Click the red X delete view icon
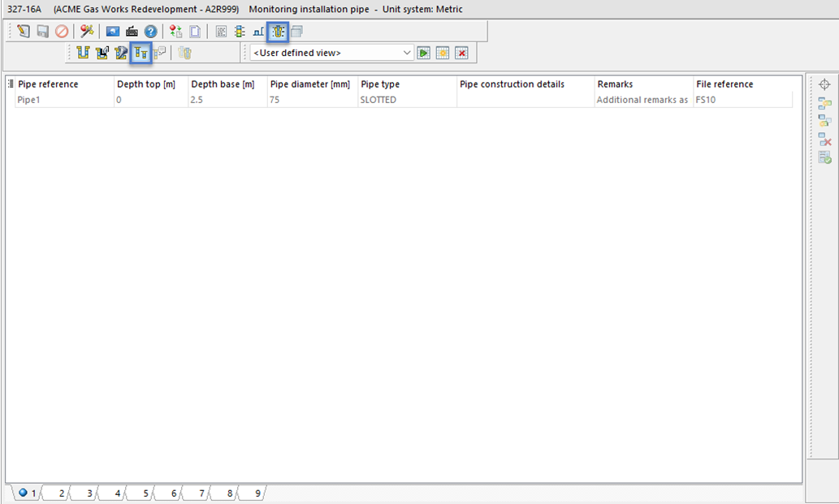The image size is (839, 504). pos(461,53)
